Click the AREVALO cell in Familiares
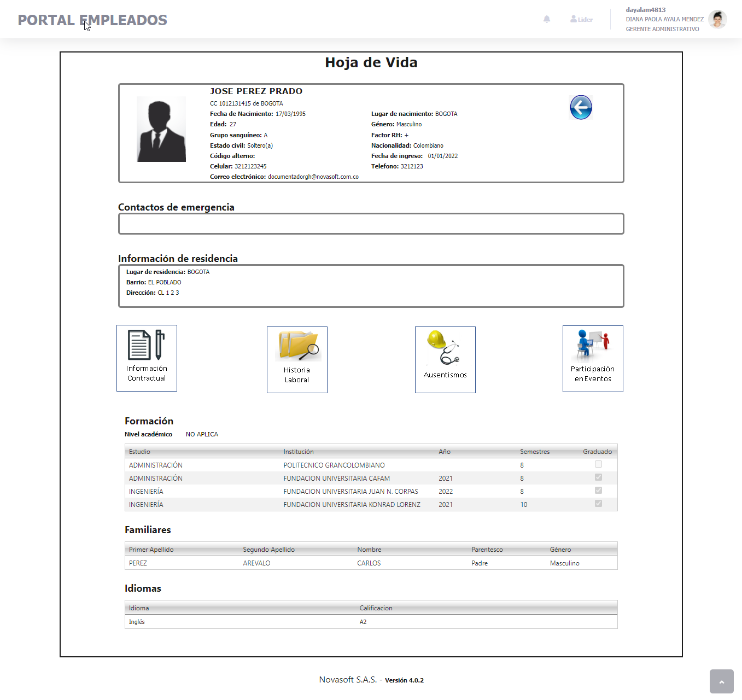 coord(257,563)
